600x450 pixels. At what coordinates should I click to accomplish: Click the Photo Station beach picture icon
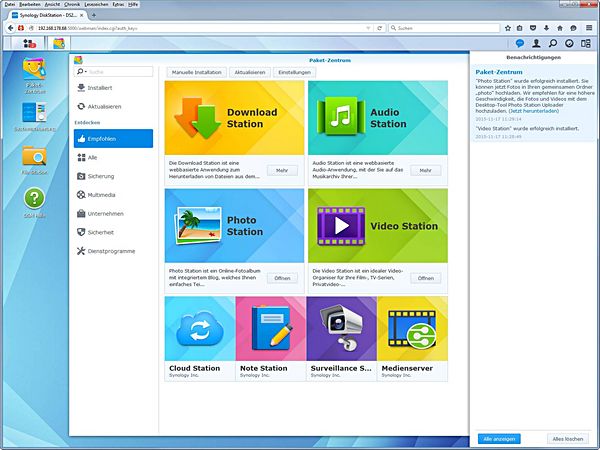point(198,226)
